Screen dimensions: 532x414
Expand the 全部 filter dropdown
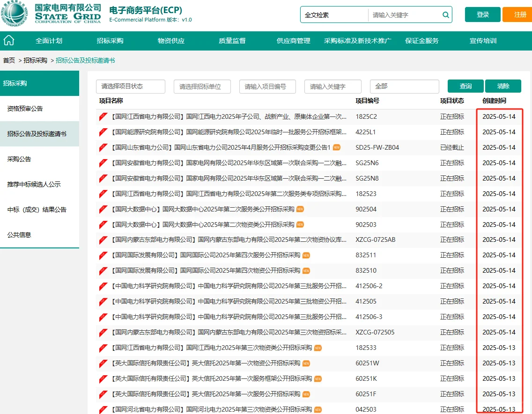click(x=404, y=87)
